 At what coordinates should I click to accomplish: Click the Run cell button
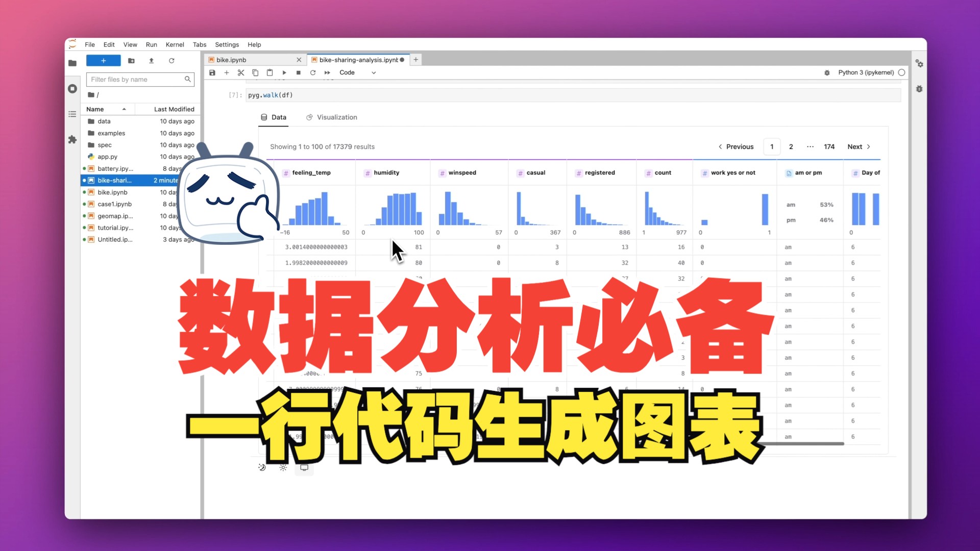click(283, 72)
